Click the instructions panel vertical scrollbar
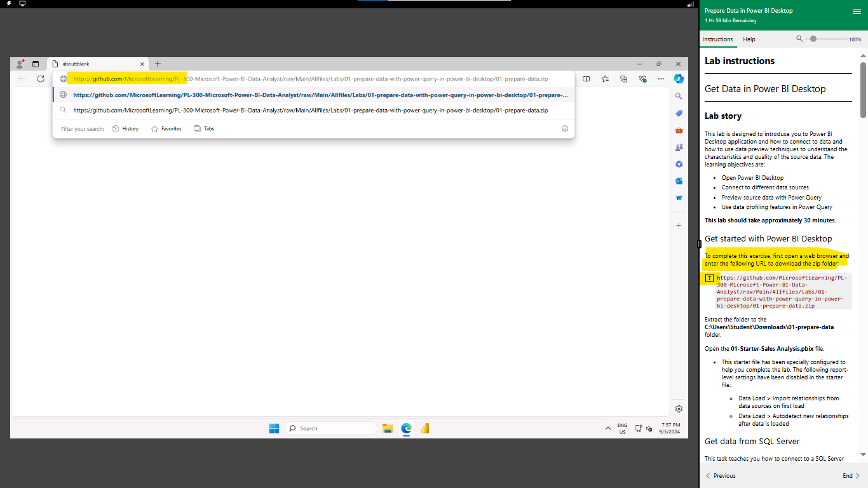This screenshot has width=868, height=488. [863, 90]
